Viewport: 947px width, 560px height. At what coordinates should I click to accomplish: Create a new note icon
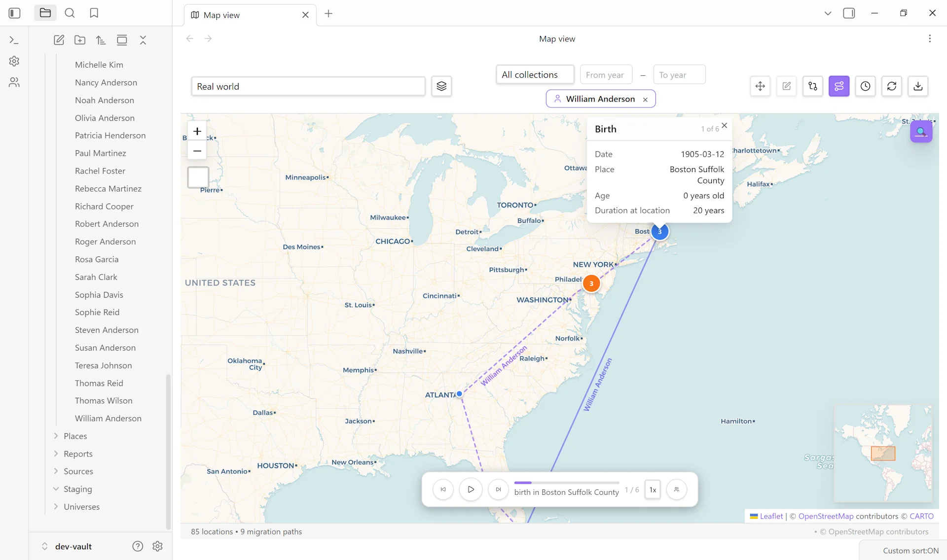point(59,40)
